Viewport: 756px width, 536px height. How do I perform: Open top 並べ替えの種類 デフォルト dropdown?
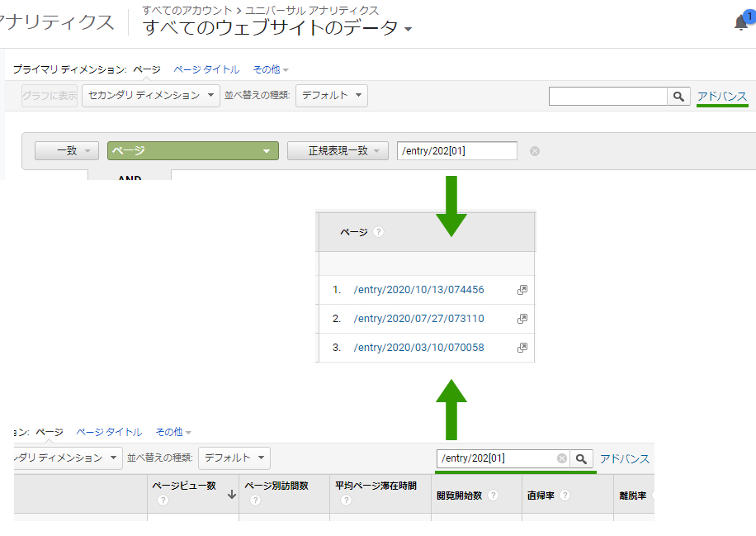pyautogui.click(x=332, y=96)
